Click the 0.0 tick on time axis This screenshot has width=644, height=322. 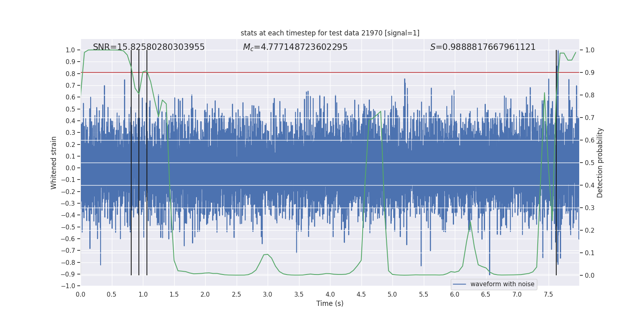pyautogui.click(x=80, y=294)
